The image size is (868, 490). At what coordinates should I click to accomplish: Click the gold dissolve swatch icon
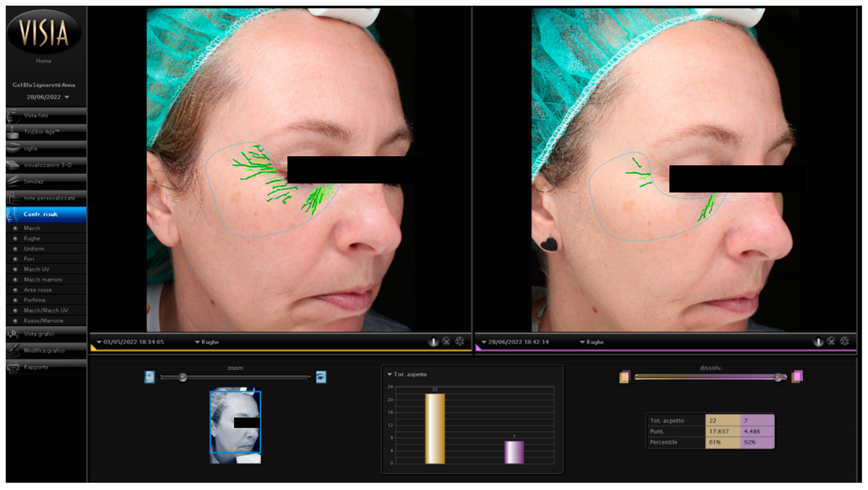tap(625, 377)
